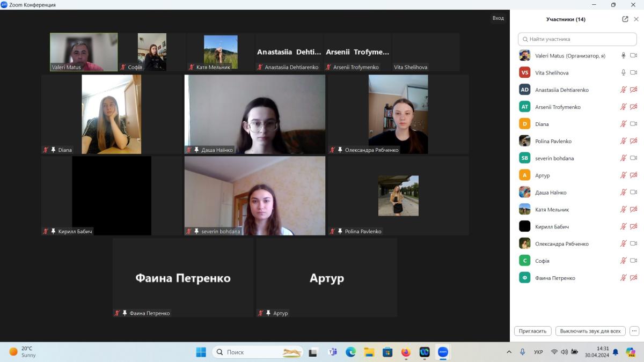The image size is (644, 362).
Task: Click pin icon on Даша Наїнко tile
Action: (x=196, y=150)
